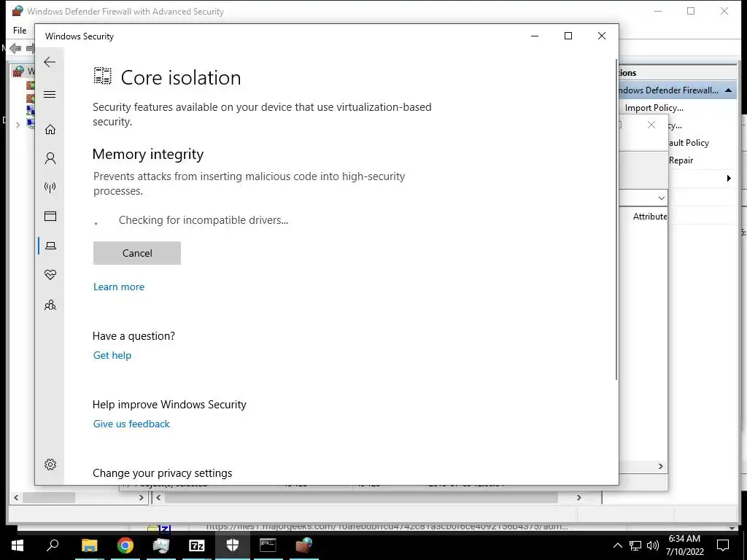Screen dimensions: 747x560
Task: Switch to Windows Security shield taskbar icon
Action: (x=233, y=545)
